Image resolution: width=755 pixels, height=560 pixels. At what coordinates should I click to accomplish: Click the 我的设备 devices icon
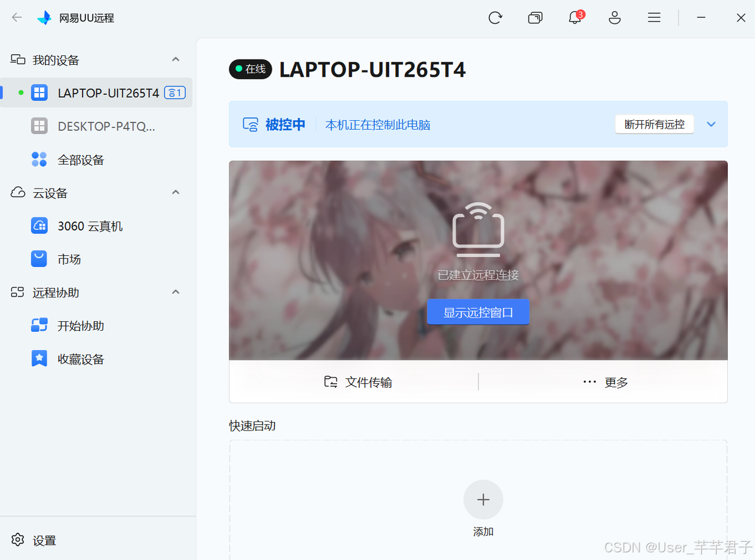[x=18, y=60]
